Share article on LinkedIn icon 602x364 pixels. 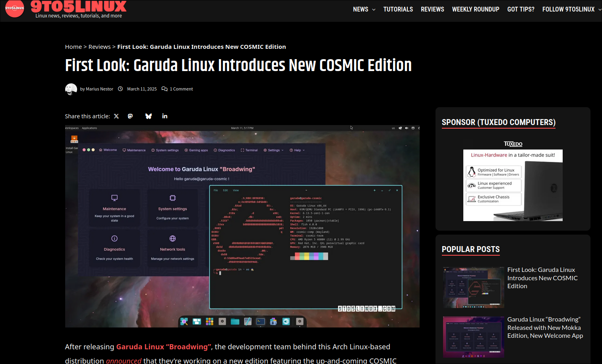click(x=165, y=116)
